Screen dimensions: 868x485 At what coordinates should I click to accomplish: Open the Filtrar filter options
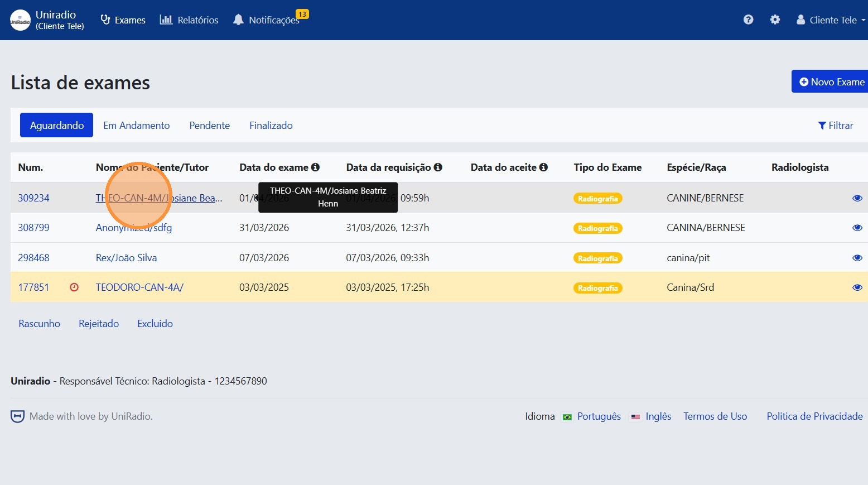tap(835, 126)
